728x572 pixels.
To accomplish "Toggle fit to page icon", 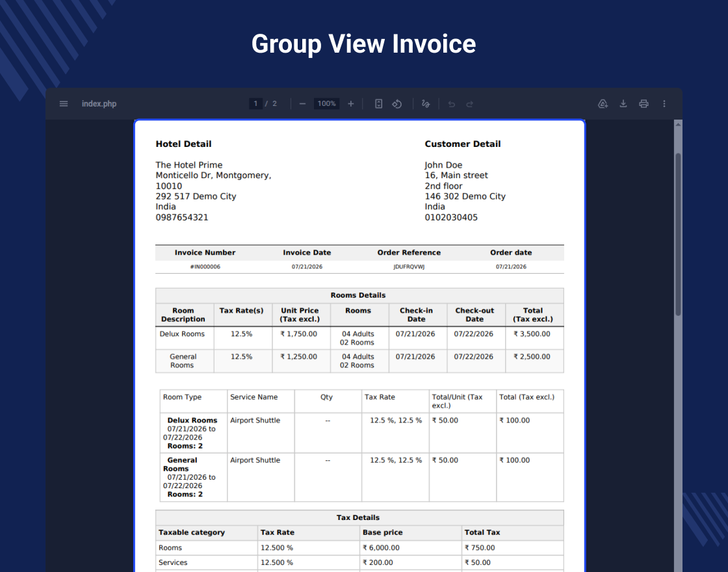I will click(378, 103).
